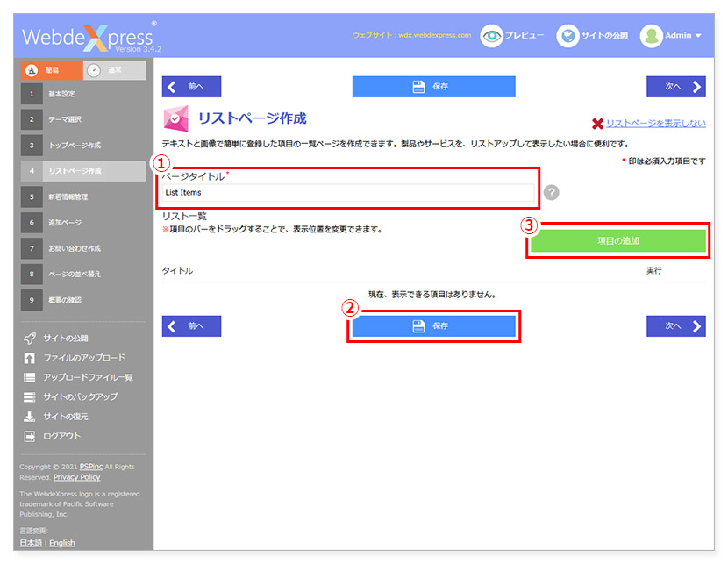The image size is (728, 564).
Task: Switch to the normal mode tab
Action: [114, 70]
